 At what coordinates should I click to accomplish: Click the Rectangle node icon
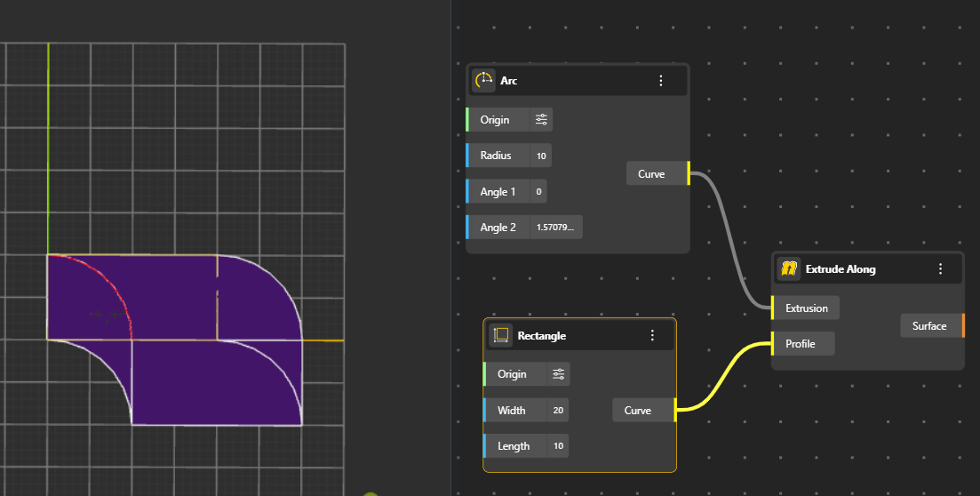(x=501, y=335)
